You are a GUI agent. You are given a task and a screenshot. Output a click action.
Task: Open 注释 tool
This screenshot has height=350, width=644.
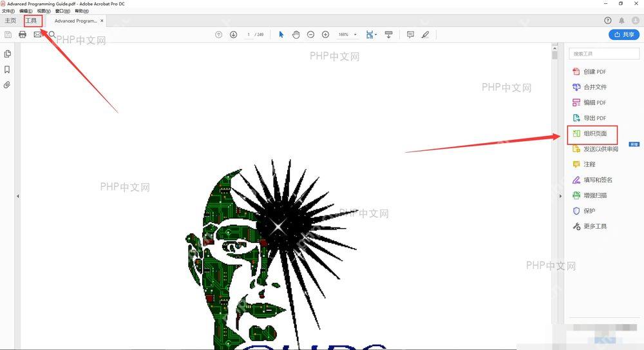584,164
